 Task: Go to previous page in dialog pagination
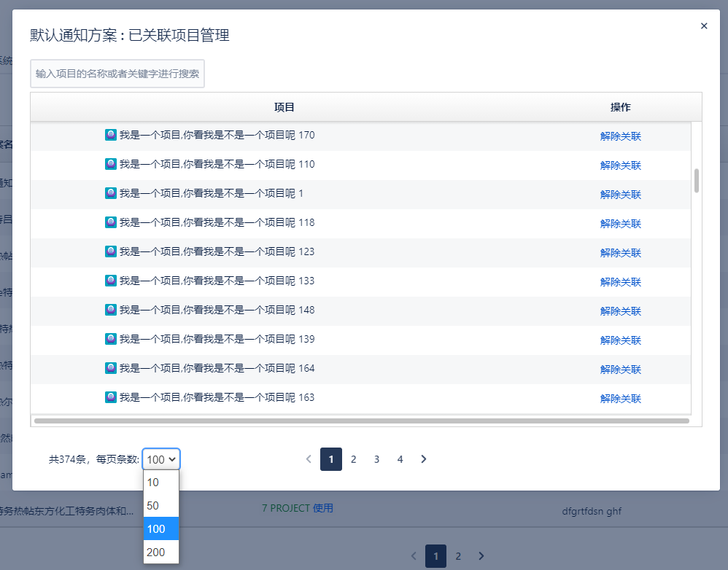tap(309, 459)
